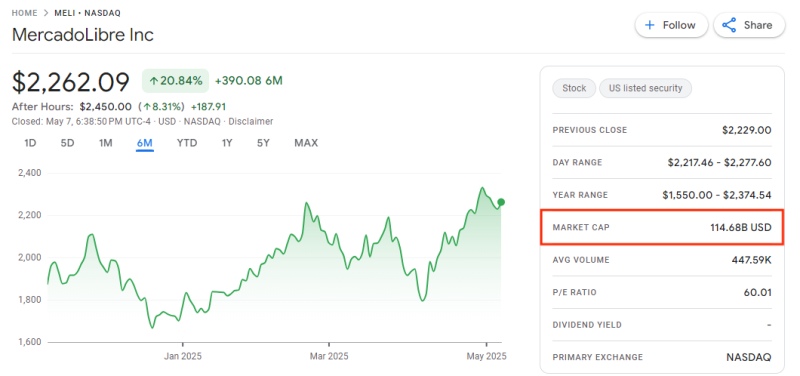Click the year range value $1,550.00 - $2,374.54
Viewport: 800px width, 376px height.
[717, 195]
